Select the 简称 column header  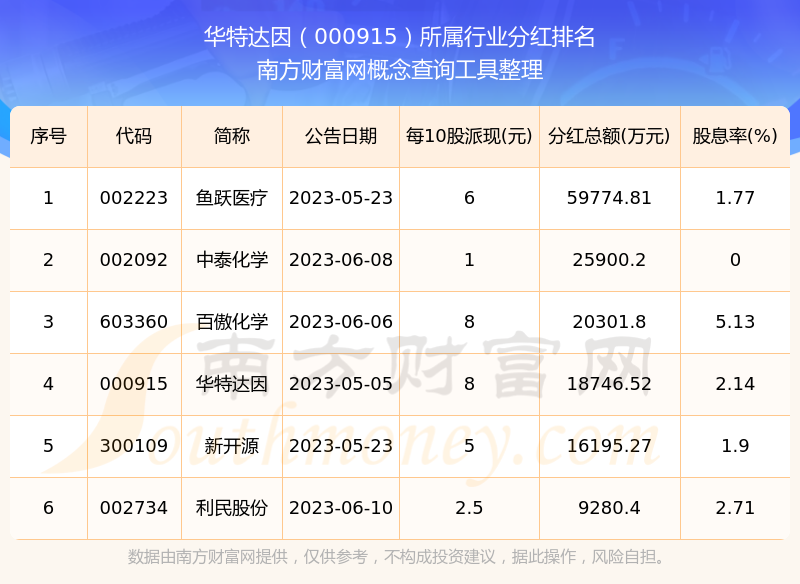tap(232, 136)
